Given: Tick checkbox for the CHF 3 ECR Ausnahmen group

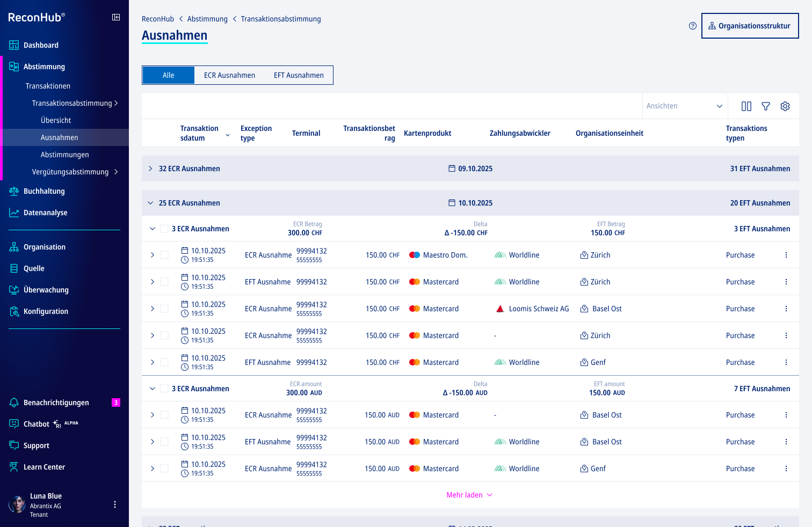Looking at the screenshot, I should click(164, 229).
